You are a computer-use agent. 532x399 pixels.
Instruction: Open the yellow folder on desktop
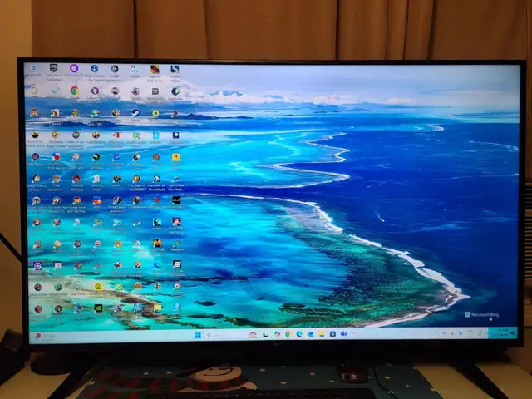tap(157, 308)
